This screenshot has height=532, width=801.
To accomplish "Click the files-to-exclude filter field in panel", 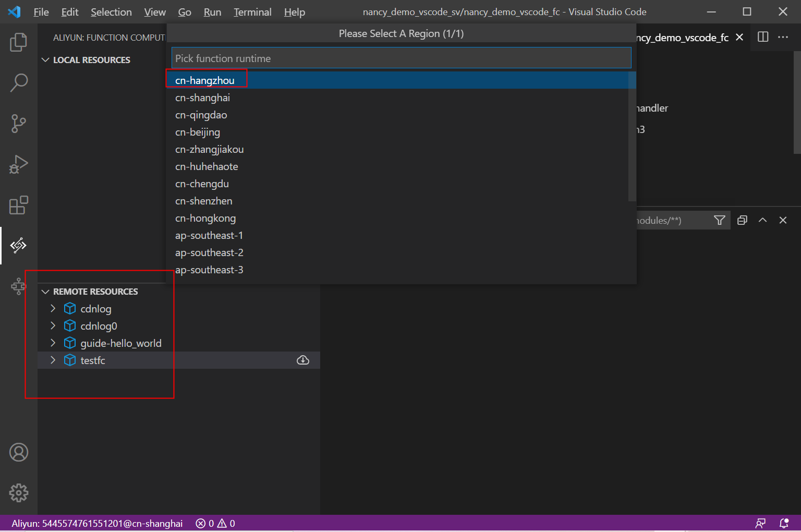I will [673, 220].
